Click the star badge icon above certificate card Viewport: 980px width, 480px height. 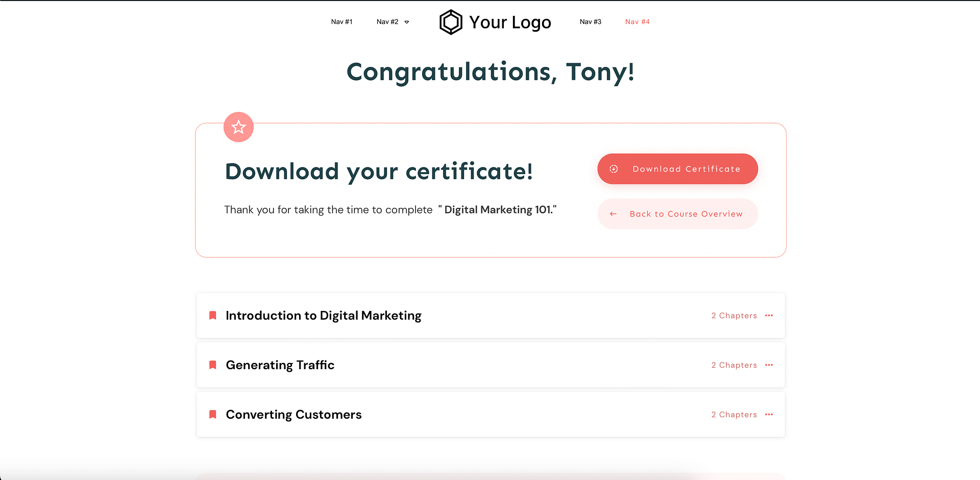238,127
